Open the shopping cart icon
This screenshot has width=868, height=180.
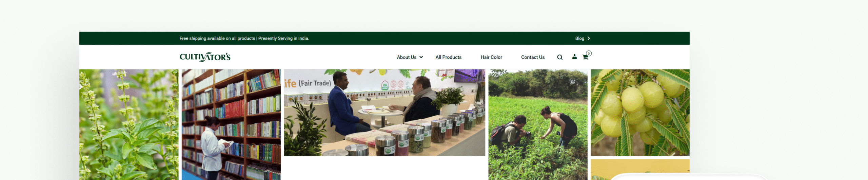tap(585, 57)
